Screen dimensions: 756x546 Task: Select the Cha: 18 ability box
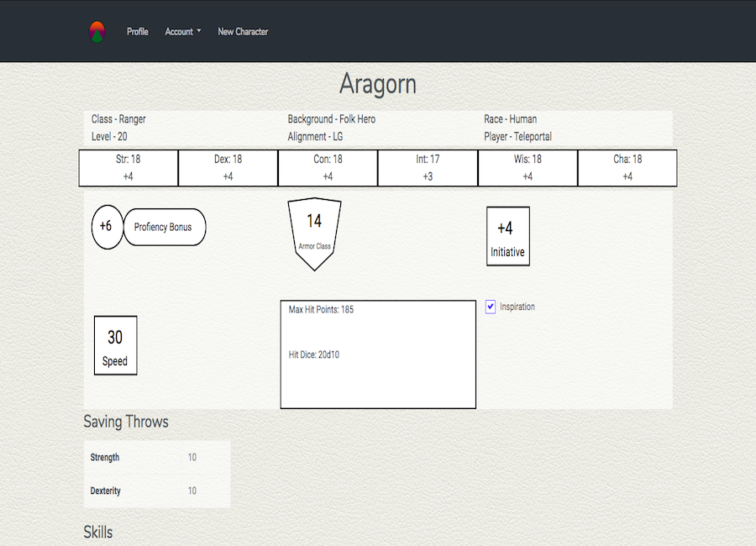pyautogui.click(x=627, y=168)
